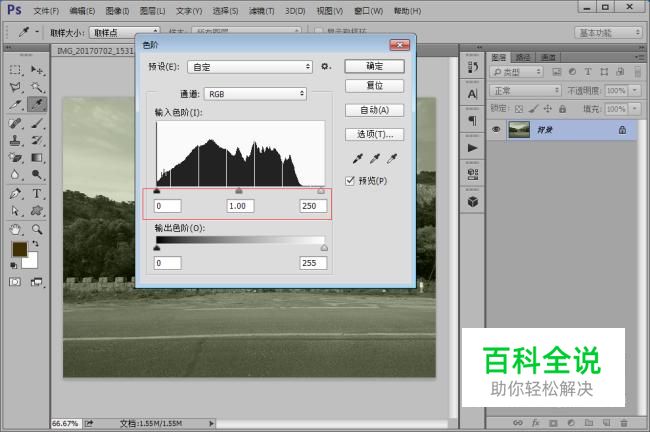Toggle lock position

[x=548, y=109]
